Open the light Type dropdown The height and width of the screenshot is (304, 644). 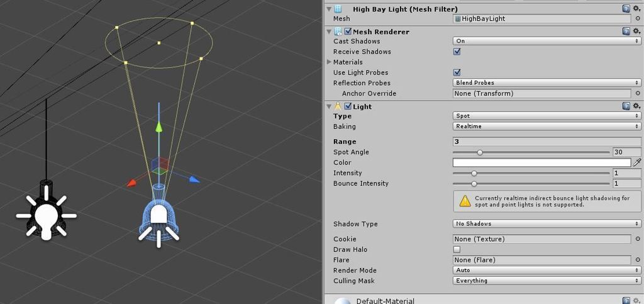[x=547, y=116]
